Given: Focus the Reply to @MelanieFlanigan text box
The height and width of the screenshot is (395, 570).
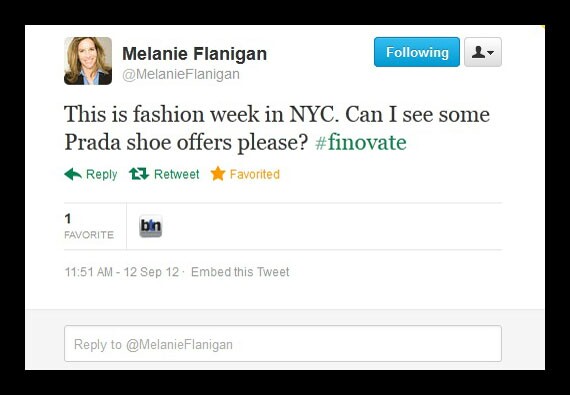Looking at the screenshot, I should click(283, 344).
